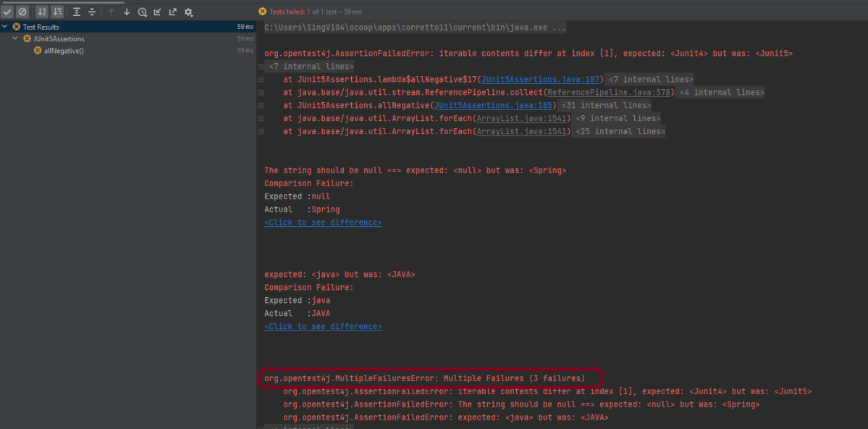Toggle Sort Alphabetically button

coord(42,12)
